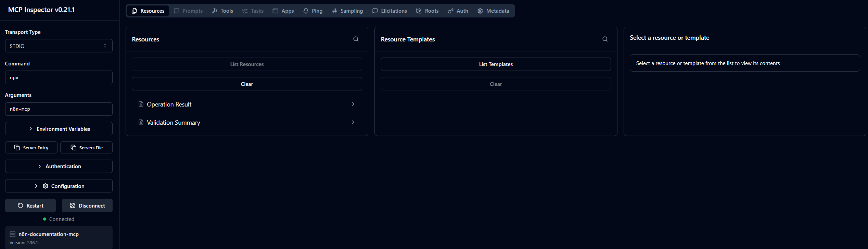868x249 pixels.
Task: Click the Command input field containing npx
Action: coord(59,77)
